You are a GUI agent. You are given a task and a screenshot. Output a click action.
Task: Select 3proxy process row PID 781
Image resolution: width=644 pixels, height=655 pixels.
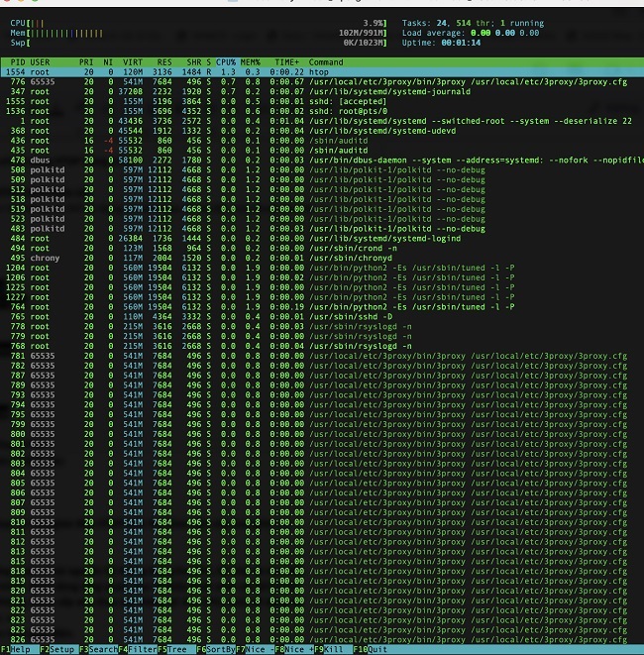coord(322,356)
